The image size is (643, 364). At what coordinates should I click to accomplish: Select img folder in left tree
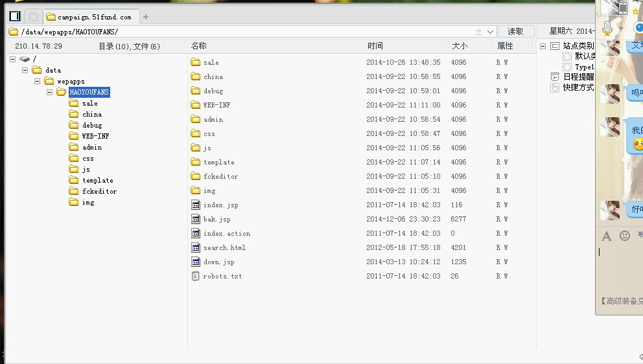tap(88, 203)
